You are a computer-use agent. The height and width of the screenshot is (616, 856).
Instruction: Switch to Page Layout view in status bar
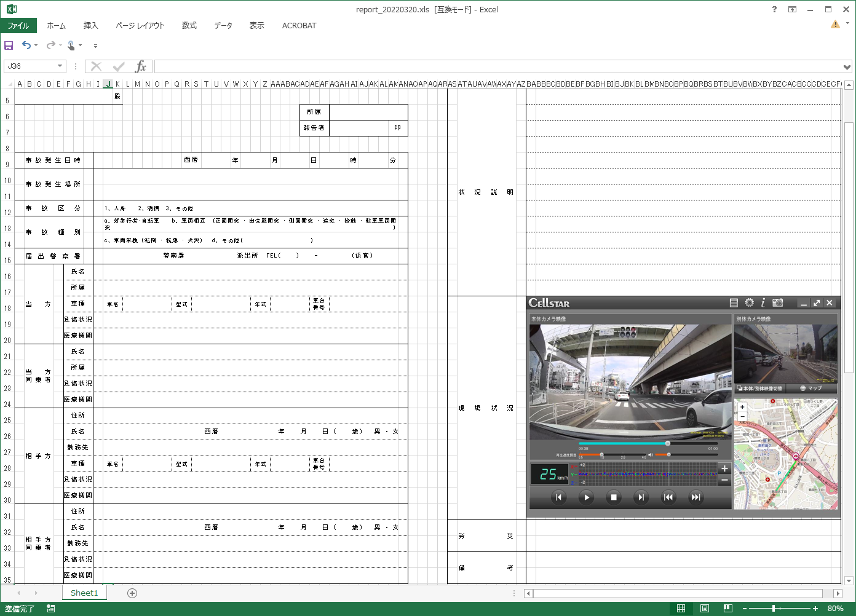coord(705,609)
